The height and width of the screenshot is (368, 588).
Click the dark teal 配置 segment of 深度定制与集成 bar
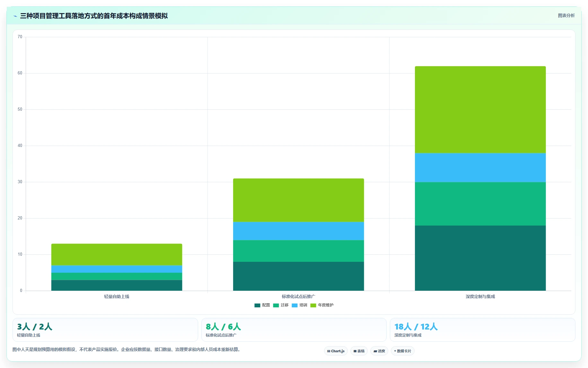(480, 258)
